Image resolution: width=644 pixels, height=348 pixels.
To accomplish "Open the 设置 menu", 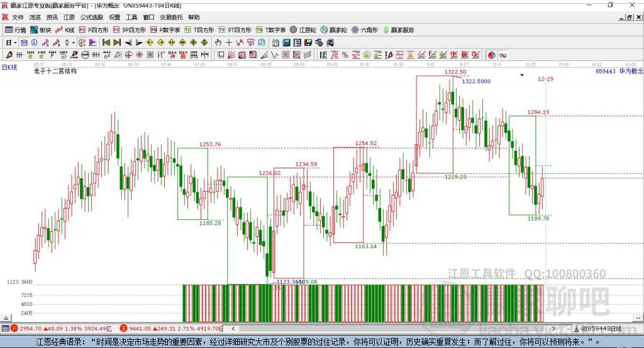I will click(x=114, y=17).
